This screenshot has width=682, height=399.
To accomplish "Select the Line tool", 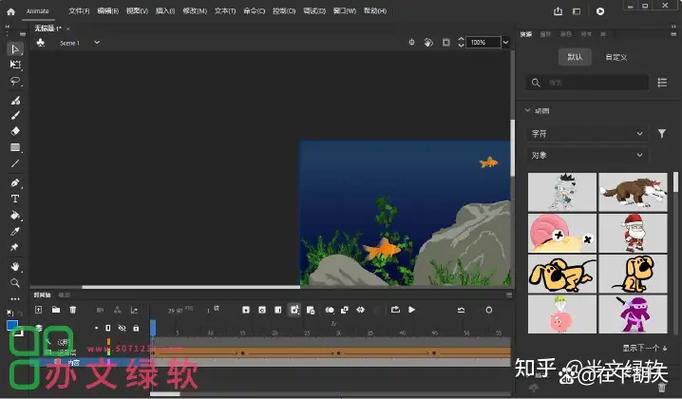I will tap(15, 163).
